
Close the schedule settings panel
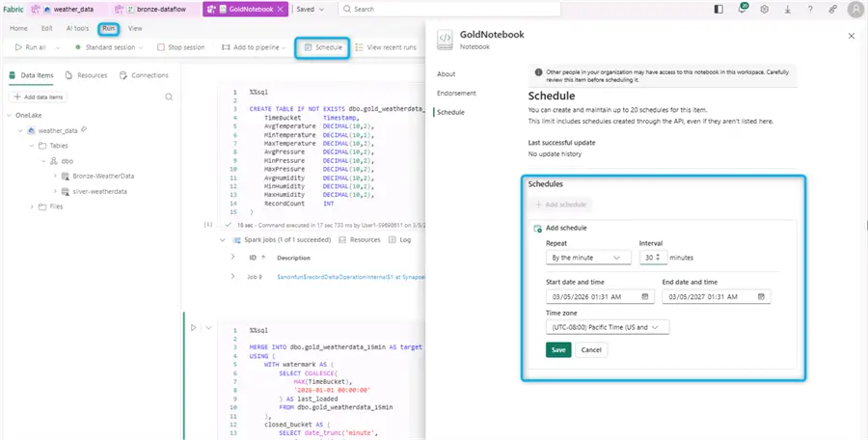[852, 36]
